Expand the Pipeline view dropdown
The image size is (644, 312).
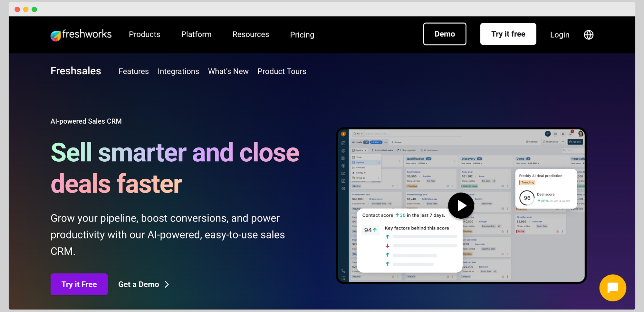[x=359, y=150]
